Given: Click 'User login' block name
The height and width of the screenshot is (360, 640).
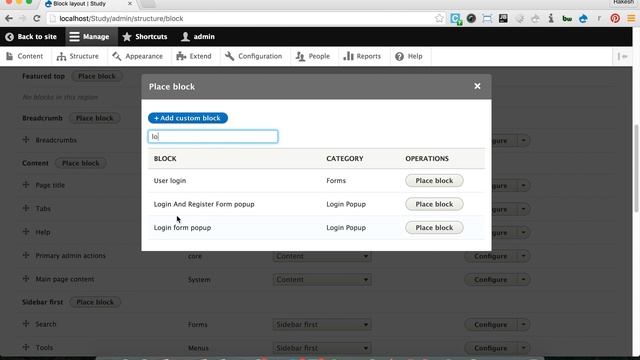Looking at the screenshot, I should [170, 180].
